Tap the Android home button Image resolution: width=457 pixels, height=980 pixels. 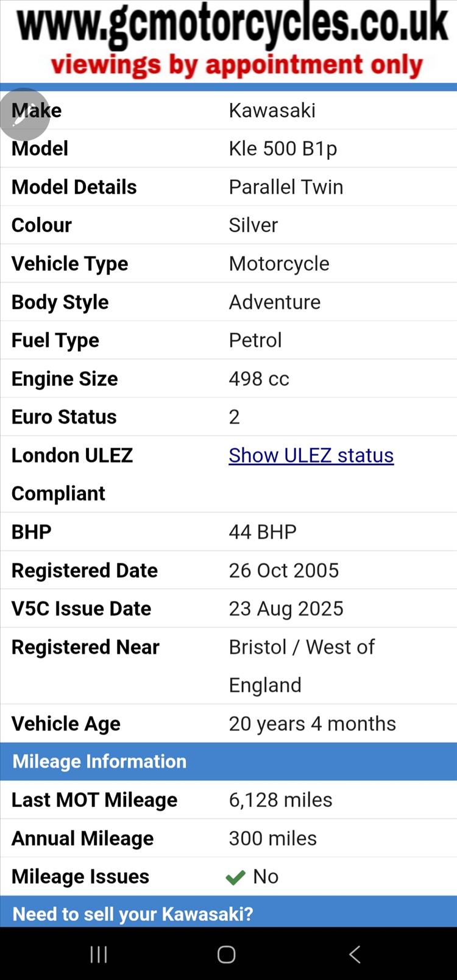click(x=227, y=954)
